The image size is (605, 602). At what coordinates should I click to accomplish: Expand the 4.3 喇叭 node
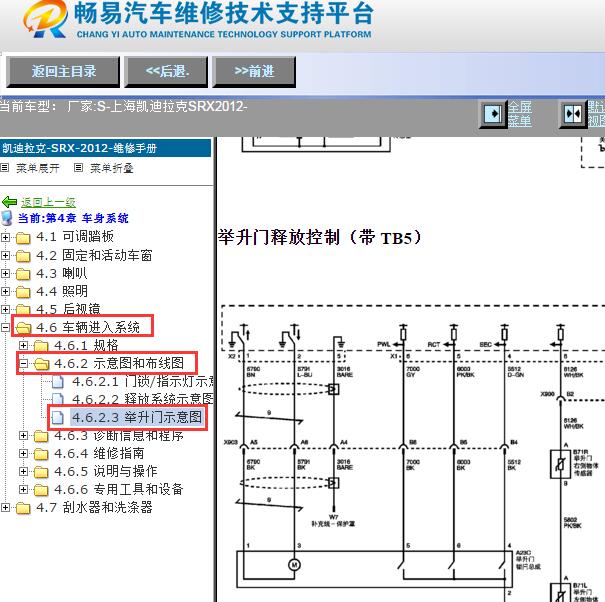5,273
